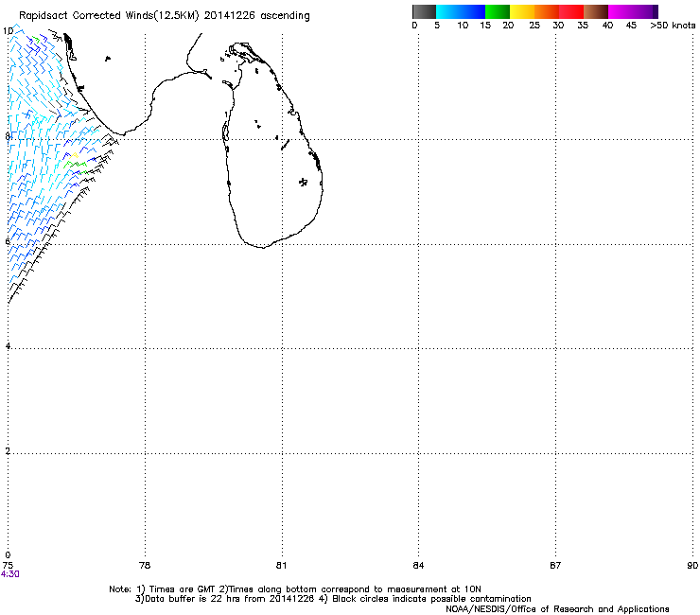700x615 pixels.
Task: Click the cyan-blue 5-15 knots color segment
Action: [461, 11]
